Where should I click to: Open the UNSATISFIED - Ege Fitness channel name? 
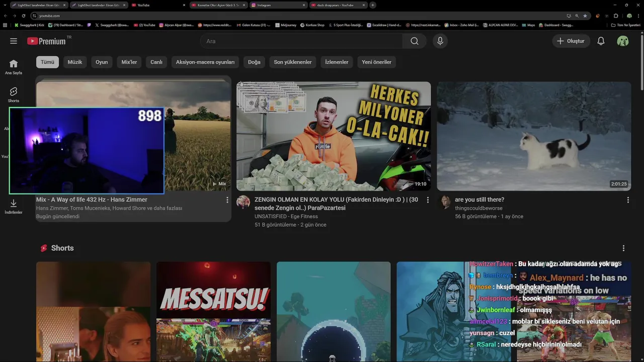tap(286, 216)
